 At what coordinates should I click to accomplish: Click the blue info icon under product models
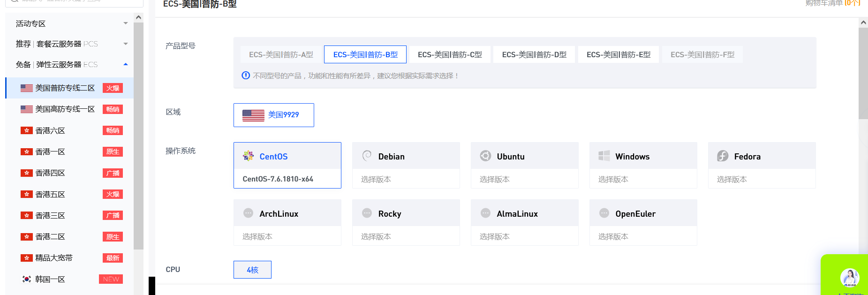[x=246, y=76]
